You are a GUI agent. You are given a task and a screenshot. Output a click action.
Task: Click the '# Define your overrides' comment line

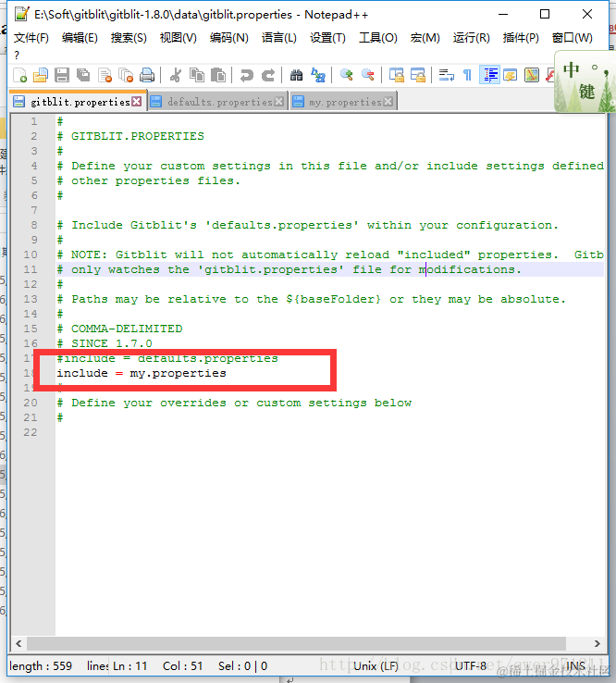pyautogui.click(x=234, y=403)
